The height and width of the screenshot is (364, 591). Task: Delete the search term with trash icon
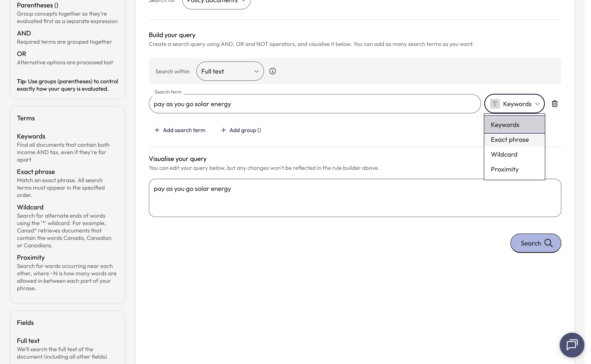[555, 104]
